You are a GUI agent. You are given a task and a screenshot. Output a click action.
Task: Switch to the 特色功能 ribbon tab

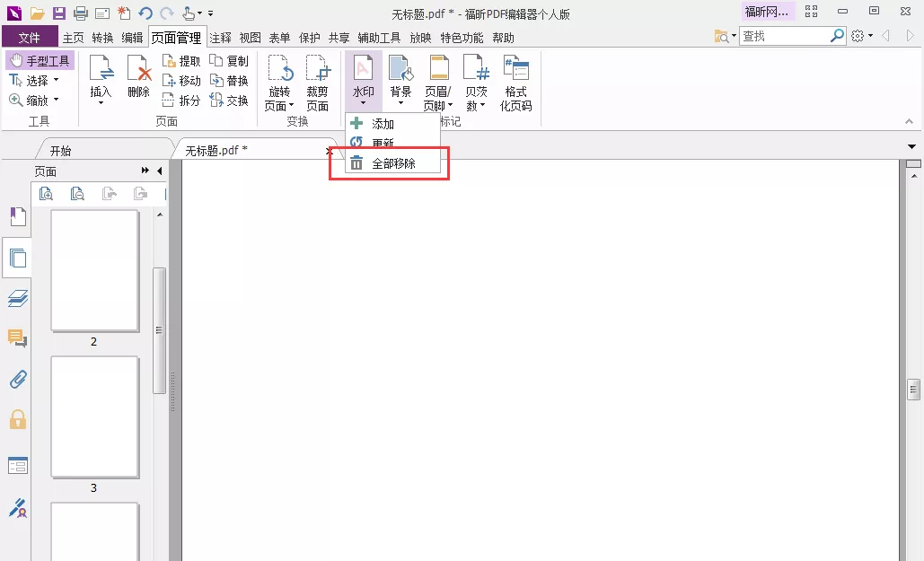click(x=462, y=38)
